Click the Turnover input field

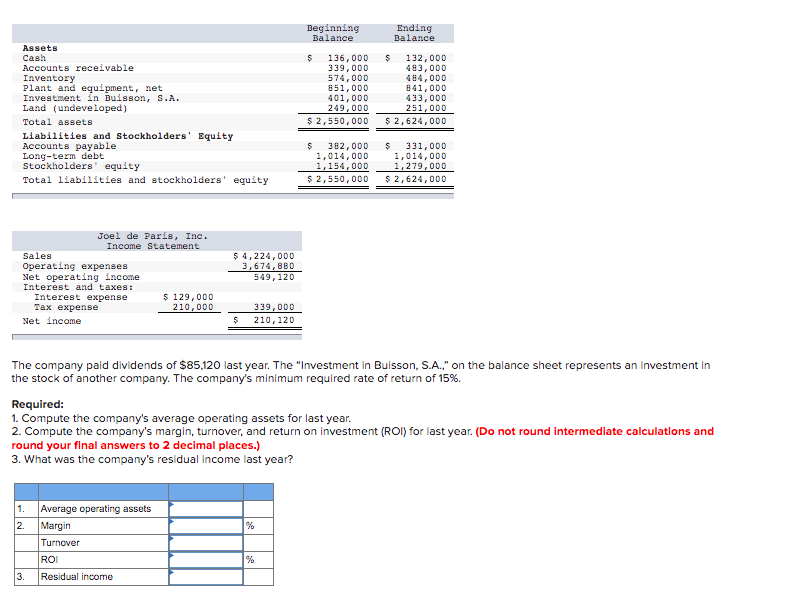[x=206, y=543]
